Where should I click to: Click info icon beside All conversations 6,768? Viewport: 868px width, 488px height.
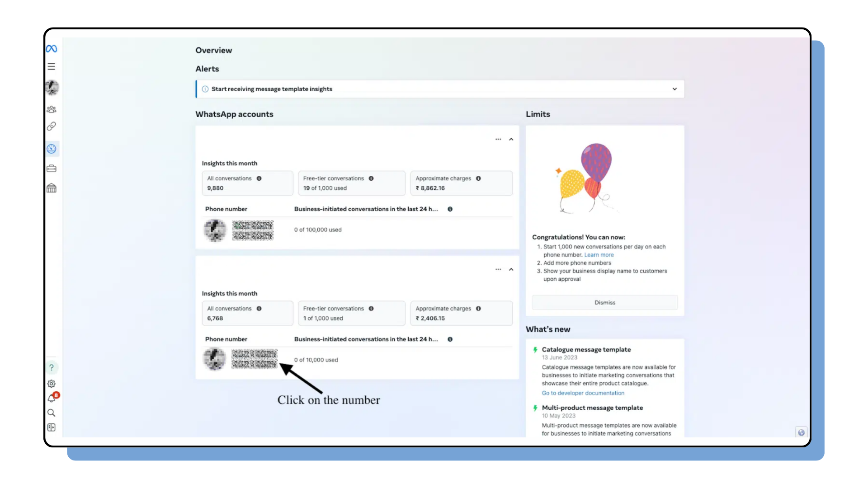tap(259, 309)
